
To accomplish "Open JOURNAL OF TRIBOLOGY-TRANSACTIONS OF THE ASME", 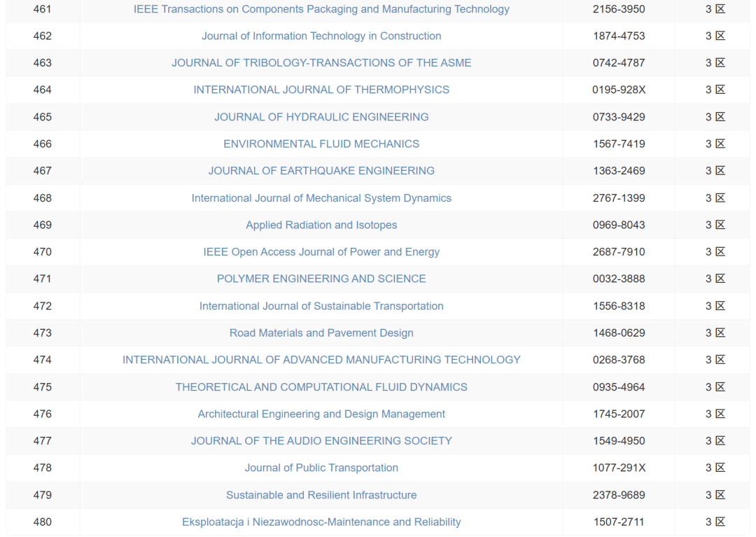I will tap(321, 63).
